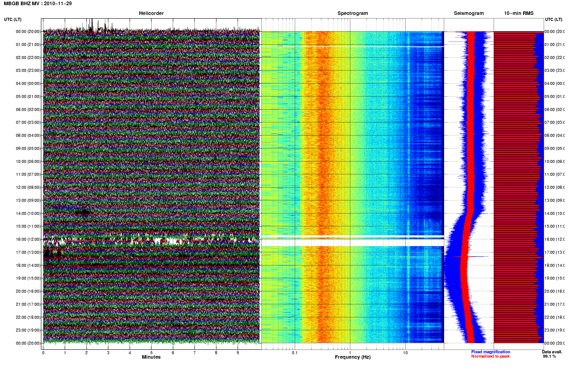Click the 09:00 (05:00) label on the left axis
Viewport: 588px width, 368px height.
coord(28,148)
